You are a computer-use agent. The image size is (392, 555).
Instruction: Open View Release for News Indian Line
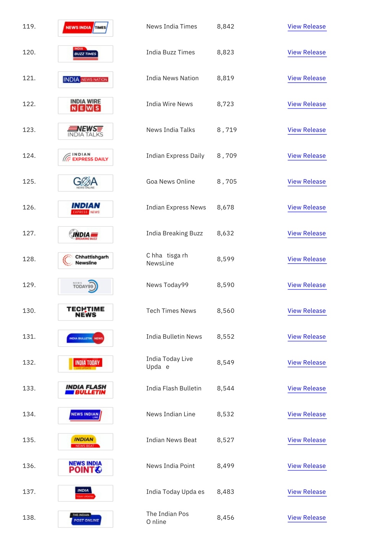pos(307,414)
